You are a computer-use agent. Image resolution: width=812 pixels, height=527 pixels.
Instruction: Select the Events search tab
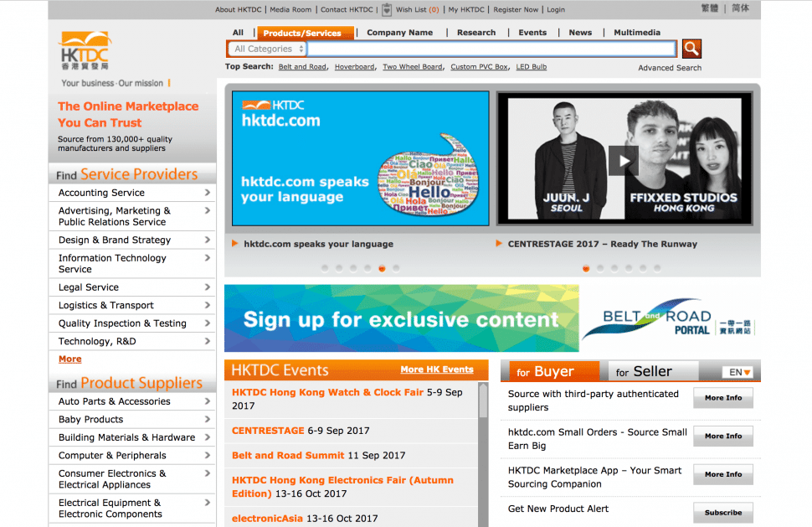532,33
